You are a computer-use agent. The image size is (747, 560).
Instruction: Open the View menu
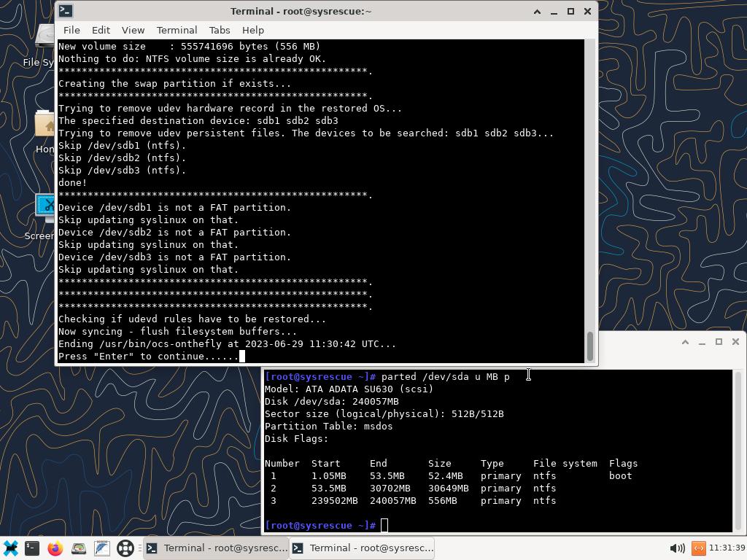(x=133, y=30)
